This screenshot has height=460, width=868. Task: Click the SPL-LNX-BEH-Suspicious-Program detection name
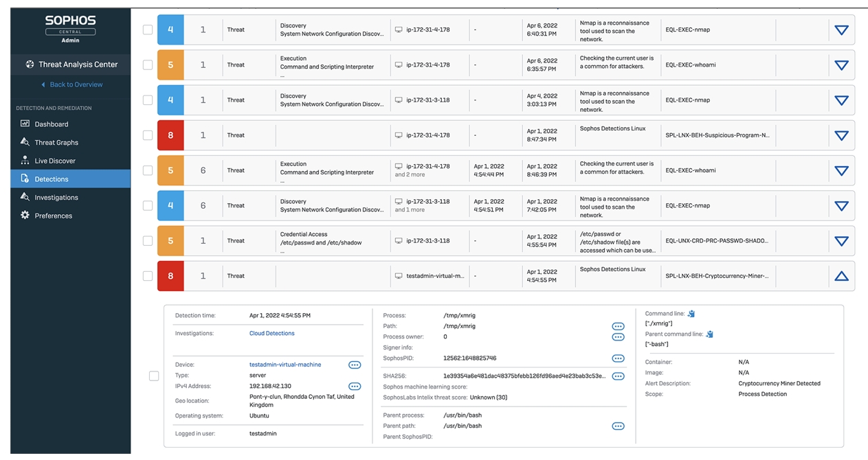[717, 135]
